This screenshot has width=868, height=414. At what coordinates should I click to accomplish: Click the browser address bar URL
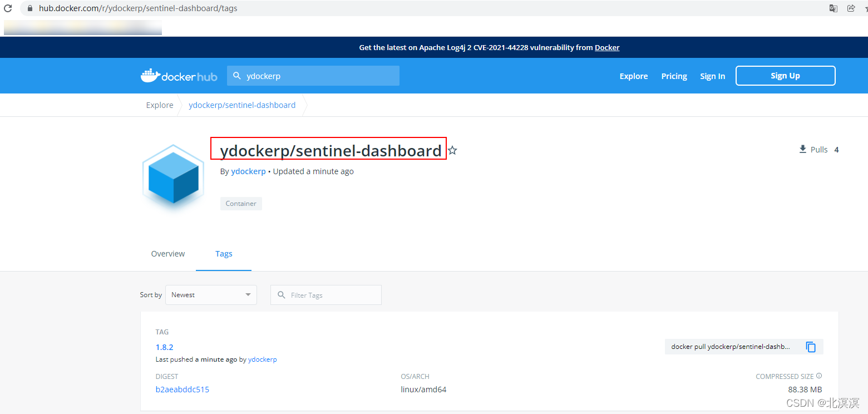138,8
